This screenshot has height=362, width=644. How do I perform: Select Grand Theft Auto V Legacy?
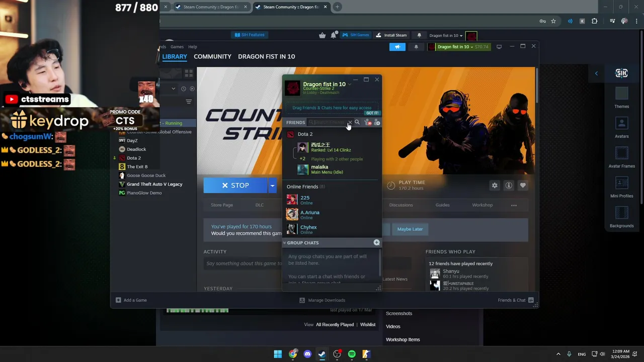[154, 184]
